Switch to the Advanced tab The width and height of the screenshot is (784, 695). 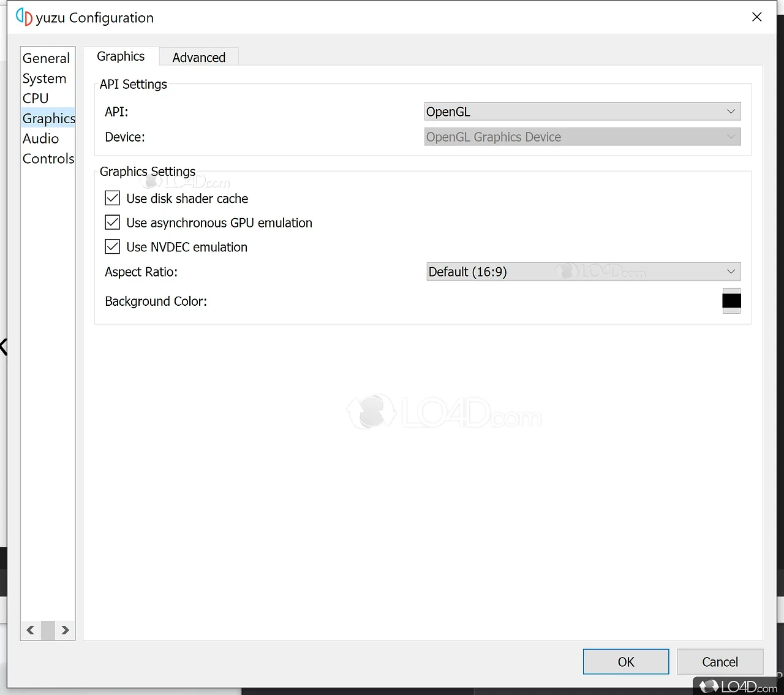199,58
